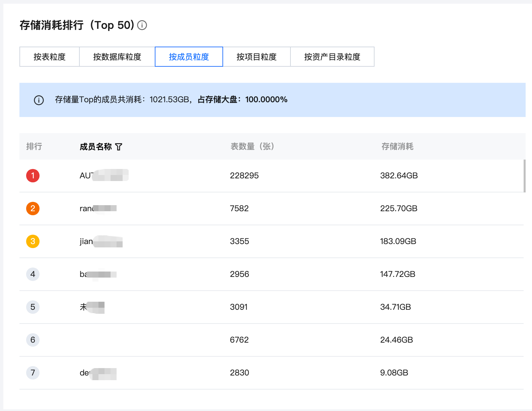Open the member name filter icon
This screenshot has height=411, width=532.
click(x=119, y=147)
